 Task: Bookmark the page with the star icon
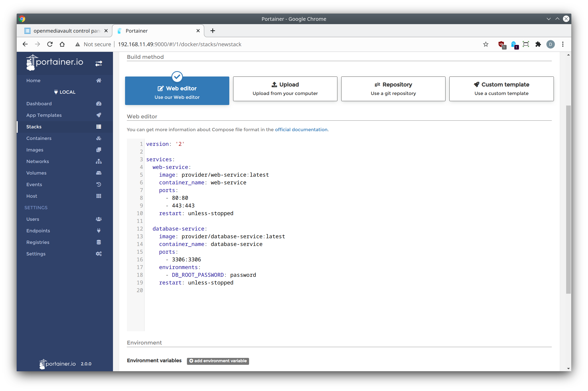pos(486,44)
